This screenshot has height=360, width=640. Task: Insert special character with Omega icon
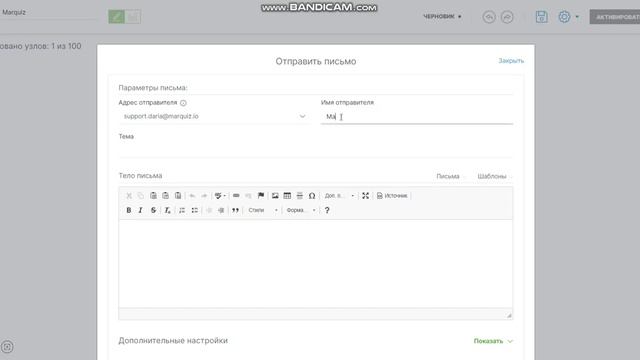click(x=312, y=196)
